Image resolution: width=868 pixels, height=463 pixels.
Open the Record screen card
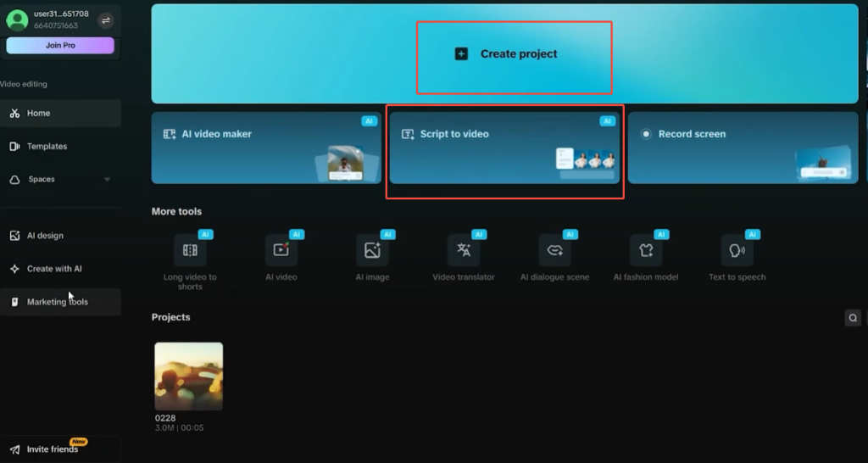(x=743, y=148)
